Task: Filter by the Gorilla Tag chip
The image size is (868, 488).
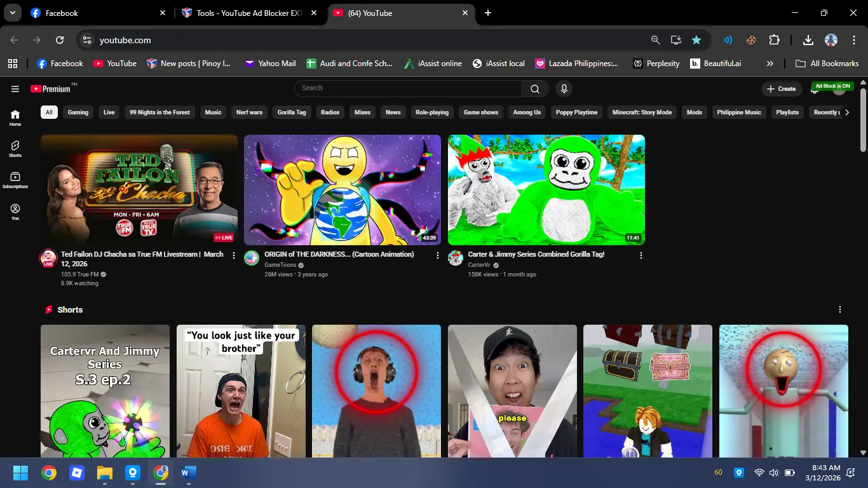Action: pos(292,112)
